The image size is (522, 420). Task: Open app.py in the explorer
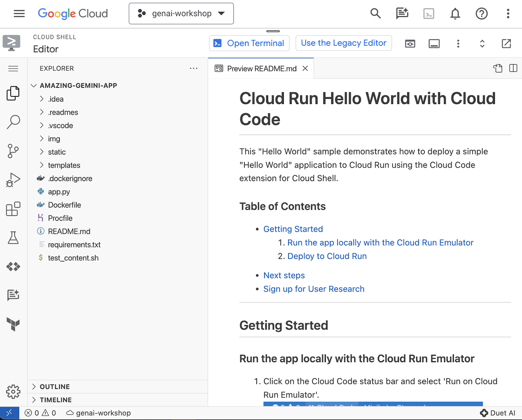click(x=59, y=192)
